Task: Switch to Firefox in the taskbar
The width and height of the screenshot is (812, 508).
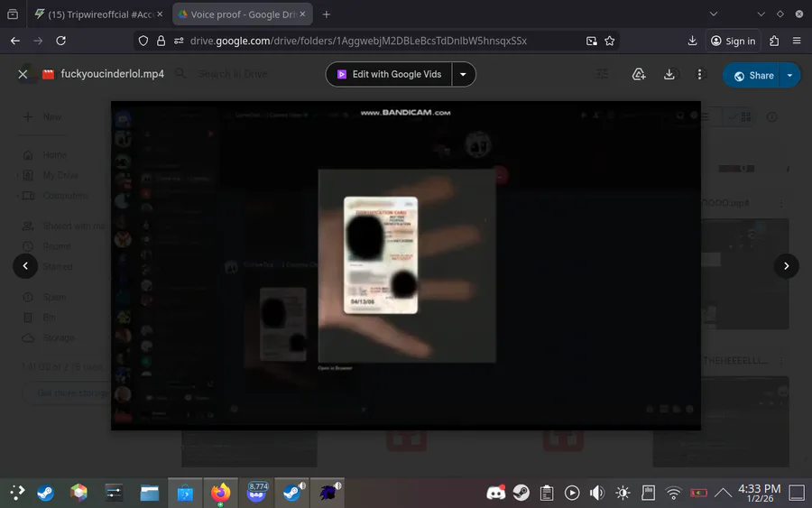Action: (x=221, y=493)
